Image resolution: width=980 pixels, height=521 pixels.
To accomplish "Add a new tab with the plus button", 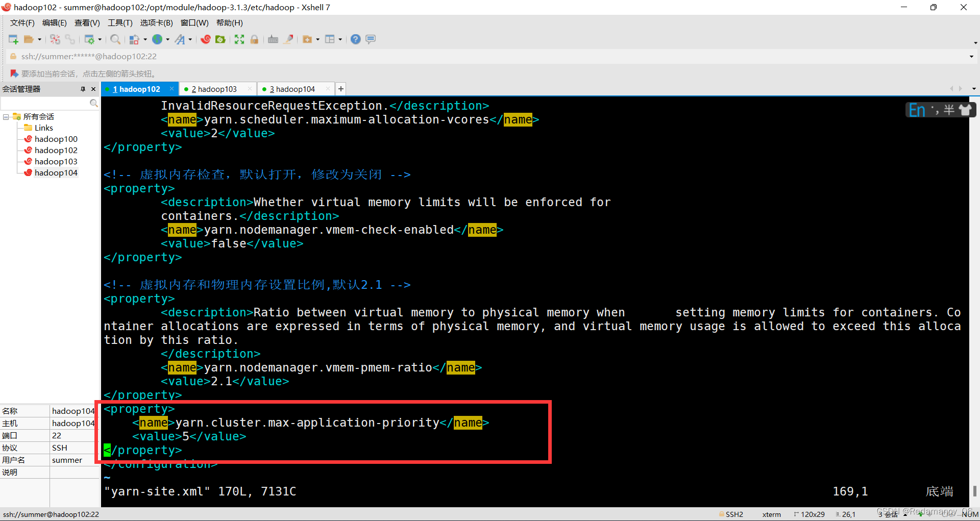I will click(340, 89).
